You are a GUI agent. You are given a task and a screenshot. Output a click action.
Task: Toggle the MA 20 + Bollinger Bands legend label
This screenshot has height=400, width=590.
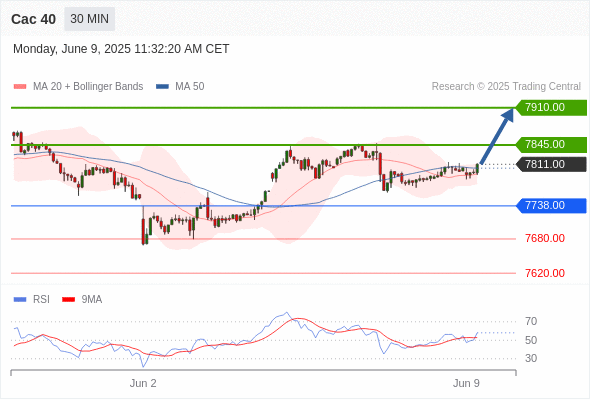pos(88,87)
